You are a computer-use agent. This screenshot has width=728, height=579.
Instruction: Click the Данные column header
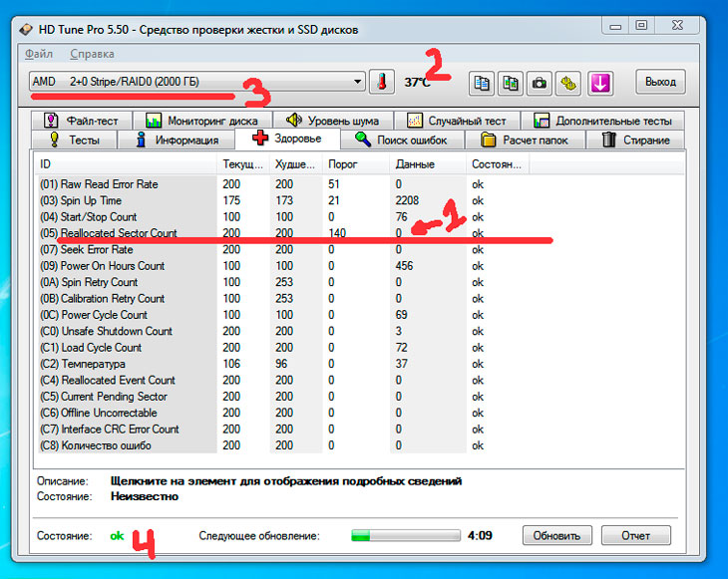(x=428, y=164)
